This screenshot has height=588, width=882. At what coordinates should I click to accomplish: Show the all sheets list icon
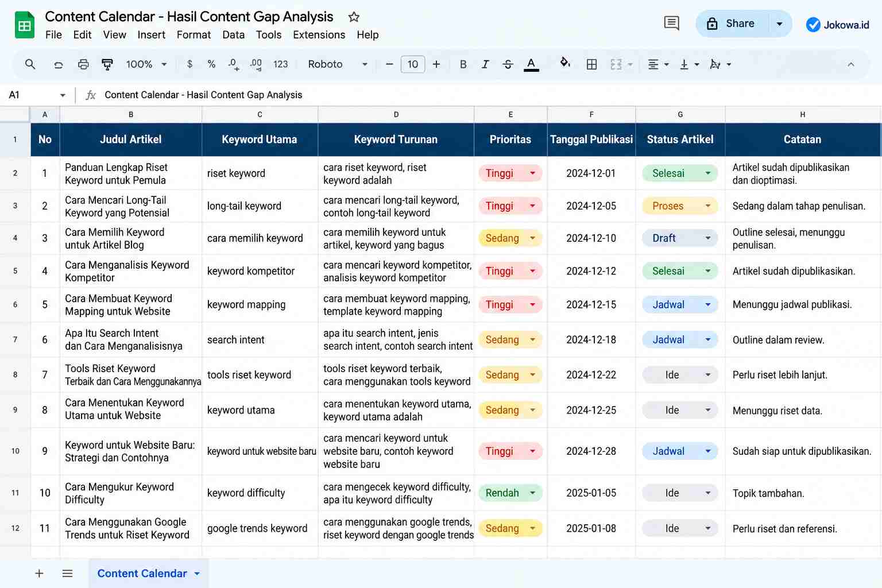[67, 573]
